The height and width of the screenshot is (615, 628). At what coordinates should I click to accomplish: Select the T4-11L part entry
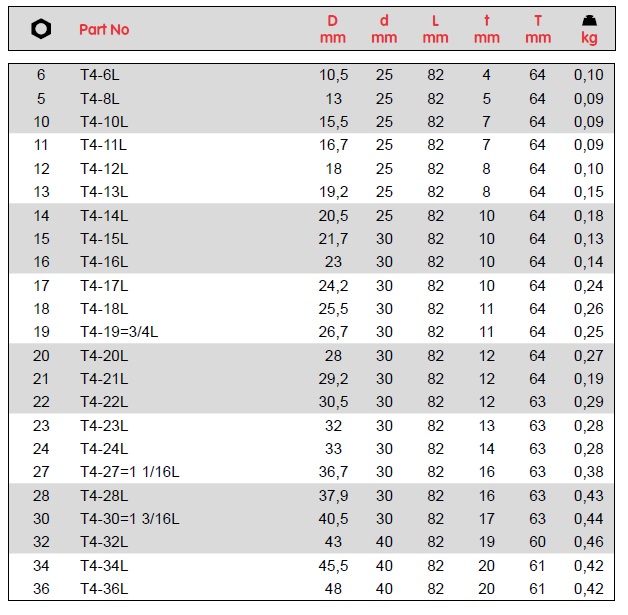[x=104, y=145]
